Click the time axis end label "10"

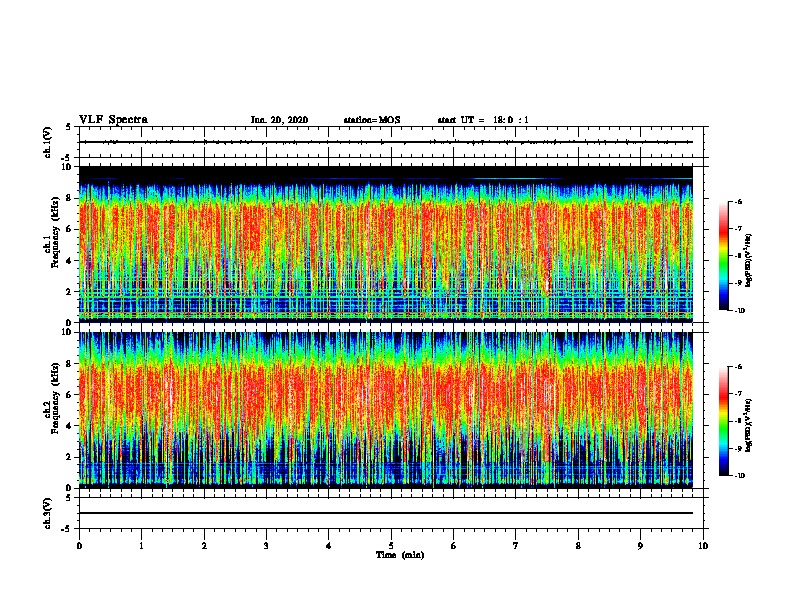point(703,546)
